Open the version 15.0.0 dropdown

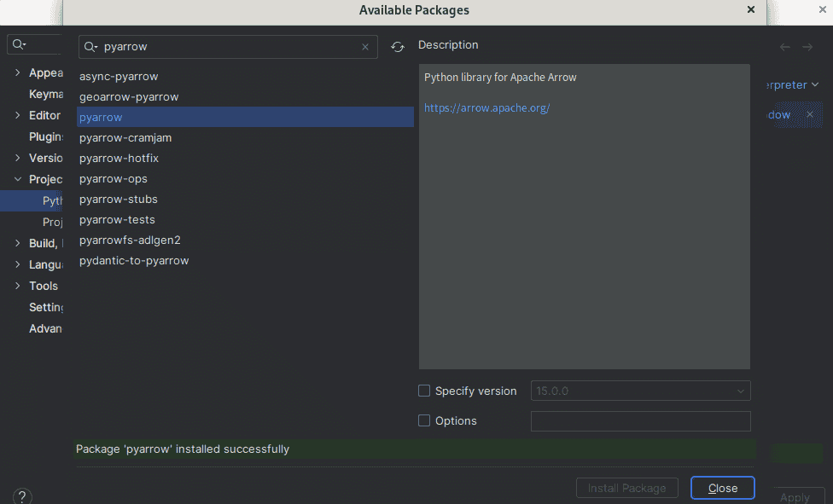pyautogui.click(x=640, y=391)
